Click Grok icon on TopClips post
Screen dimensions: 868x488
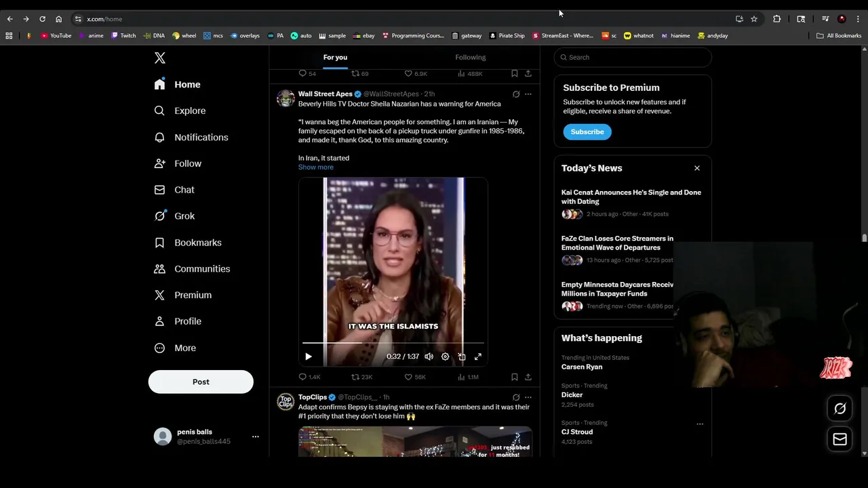tap(516, 397)
